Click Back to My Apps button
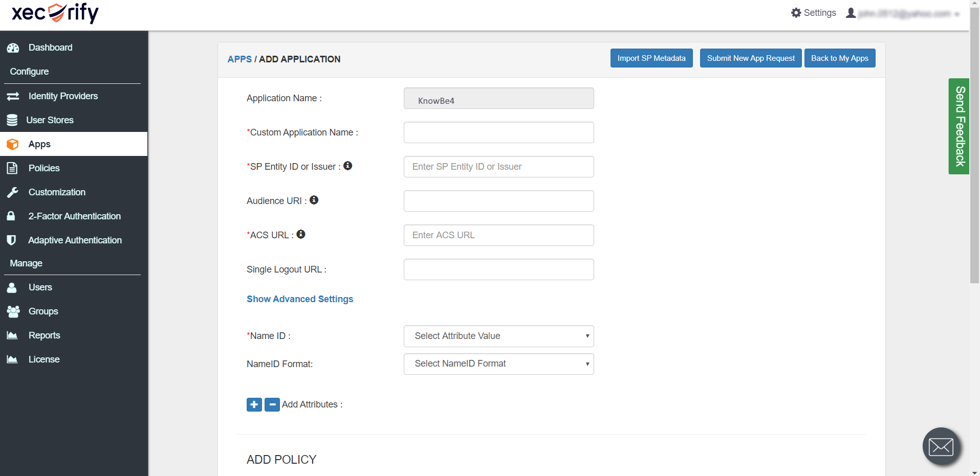 coord(839,58)
